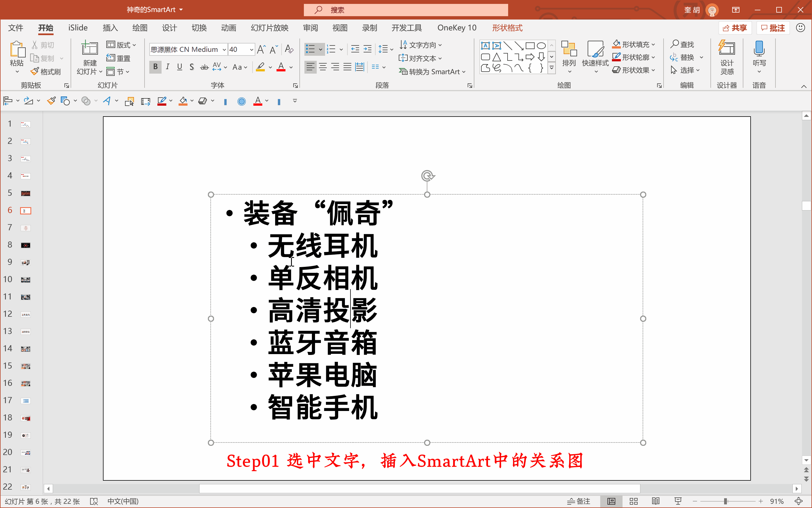Apply the red font color swatch
The height and width of the screenshot is (508, 812).
(281, 67)
